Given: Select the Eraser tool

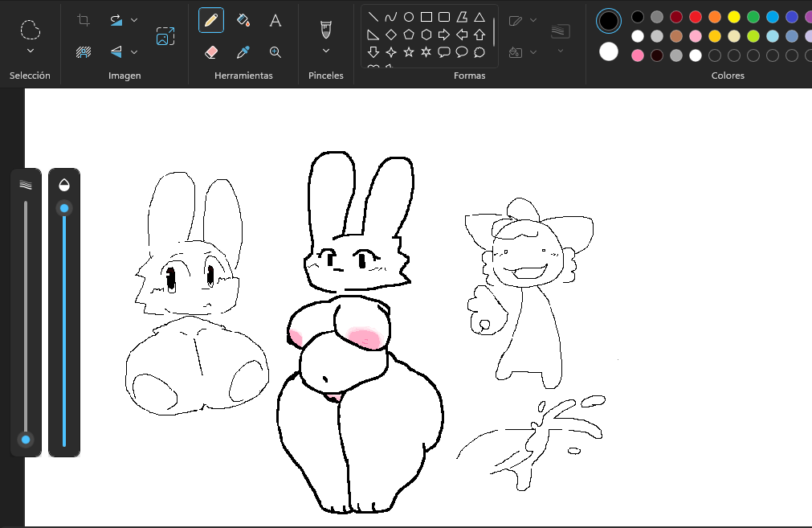Looking at the screenshot, I should click(x=211, y=51).
